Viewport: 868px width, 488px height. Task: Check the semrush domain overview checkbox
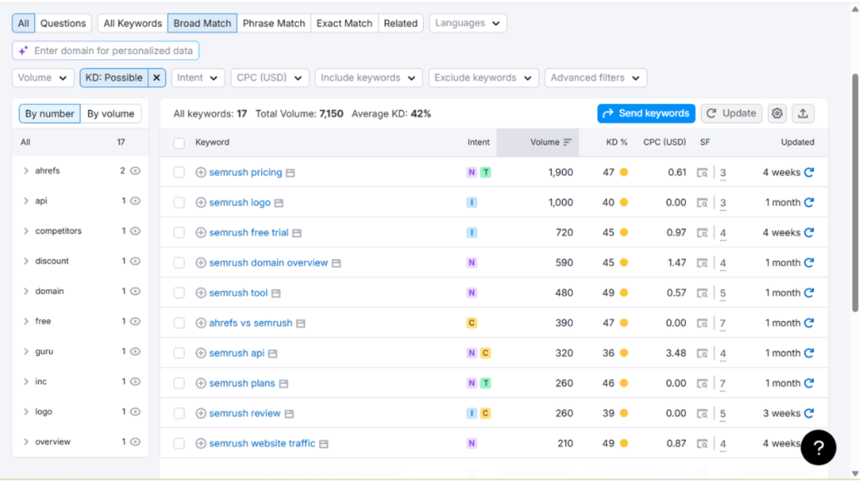tap(179, 263)
